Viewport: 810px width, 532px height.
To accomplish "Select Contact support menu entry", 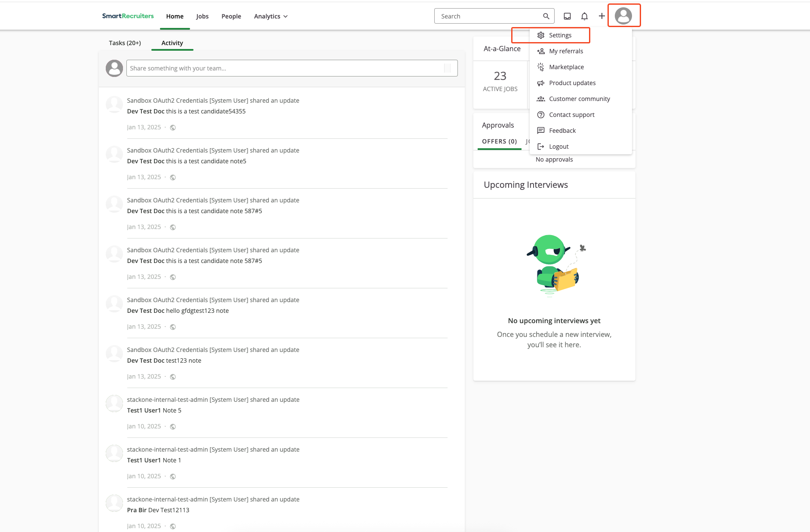I will [x=581, y=115].
